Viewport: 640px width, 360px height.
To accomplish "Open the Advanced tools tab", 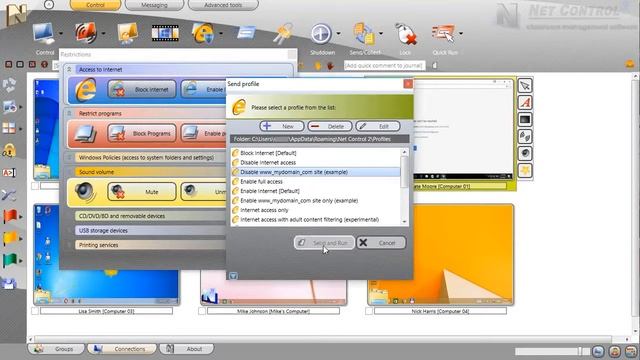I will [x=223, y=5].
